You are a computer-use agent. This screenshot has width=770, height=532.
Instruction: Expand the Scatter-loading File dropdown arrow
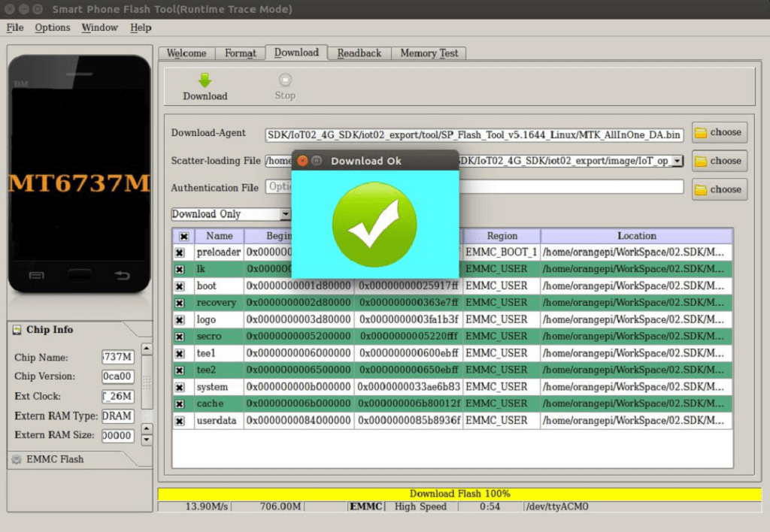pos(678,161)
